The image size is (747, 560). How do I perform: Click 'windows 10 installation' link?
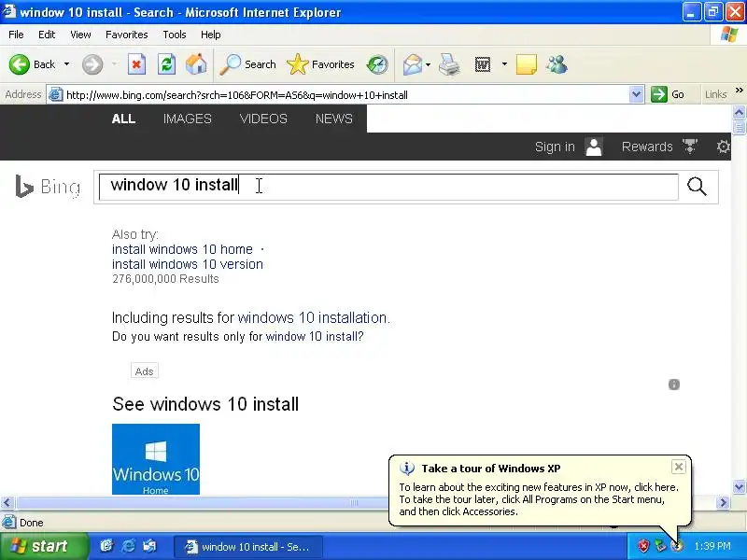coord(313,317)
